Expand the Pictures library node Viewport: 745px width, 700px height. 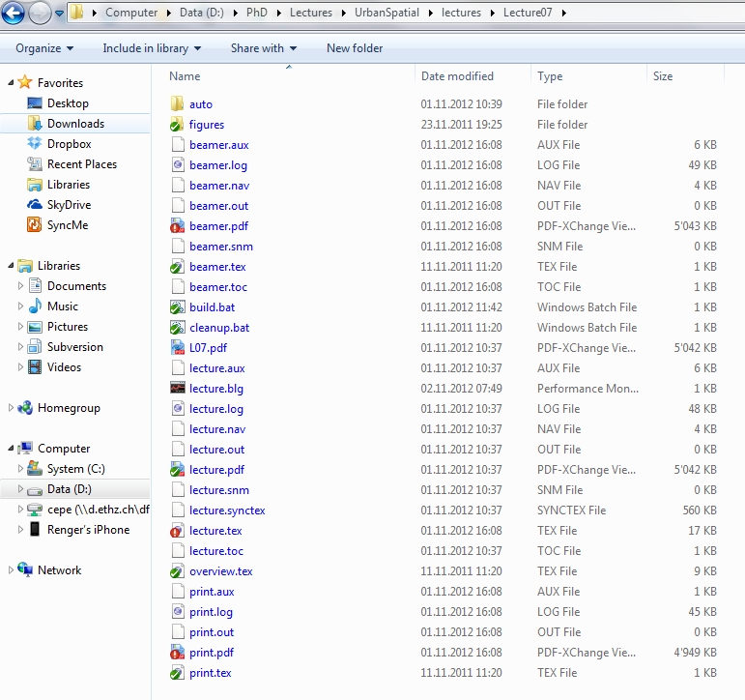click(x=20, y=326)
